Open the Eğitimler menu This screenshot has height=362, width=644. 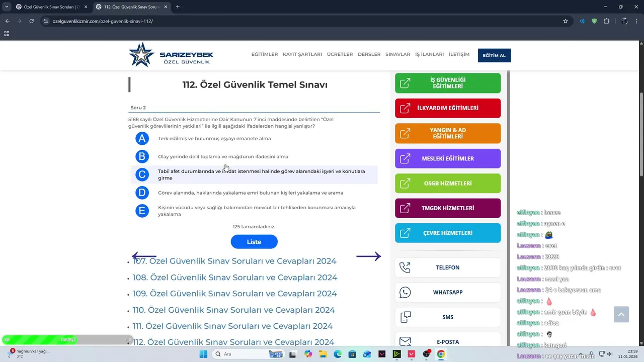point(265,55)
